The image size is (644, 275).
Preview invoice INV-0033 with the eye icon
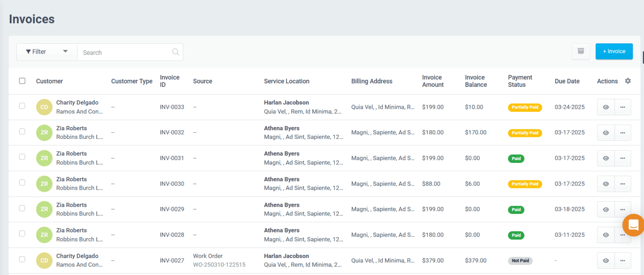[605, 107]
